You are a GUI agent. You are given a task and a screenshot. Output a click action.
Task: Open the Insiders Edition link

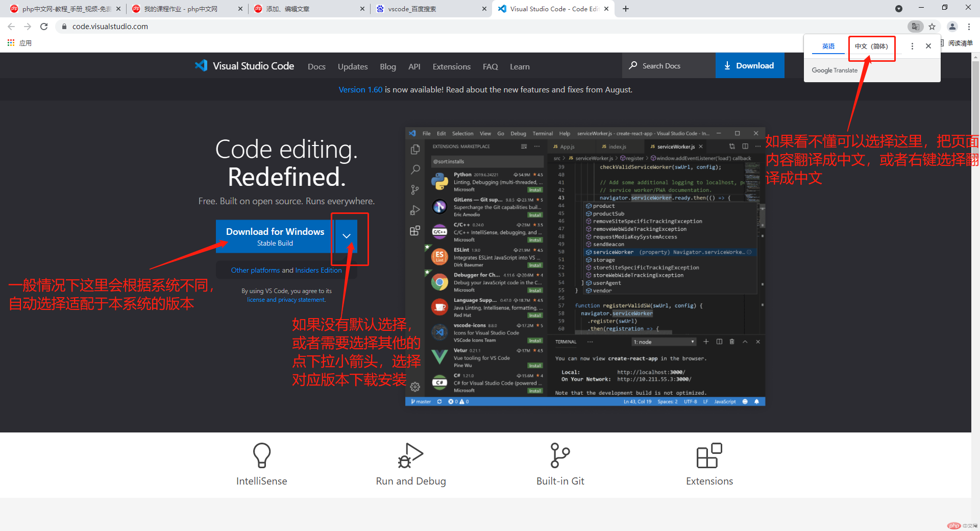pos(318,270)
